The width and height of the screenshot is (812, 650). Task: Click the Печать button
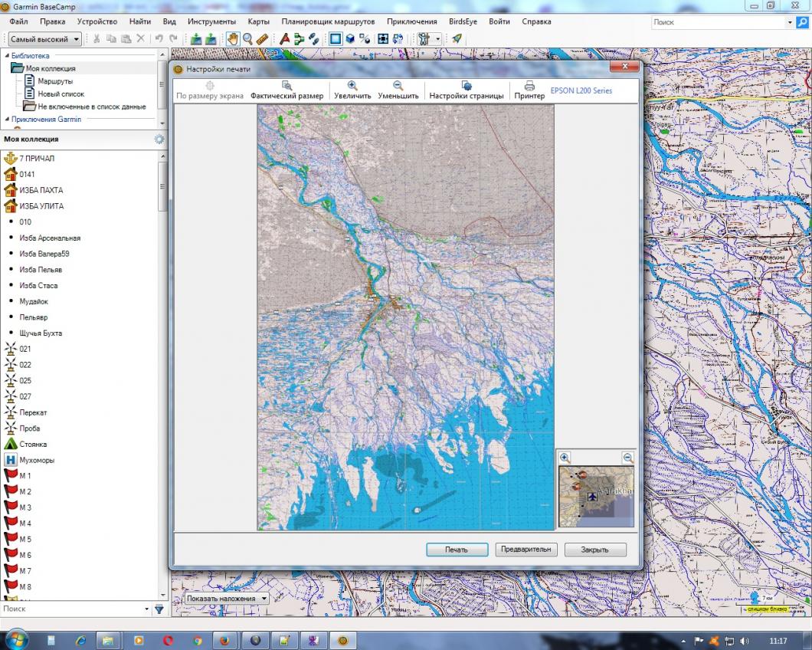pos(457,550)
